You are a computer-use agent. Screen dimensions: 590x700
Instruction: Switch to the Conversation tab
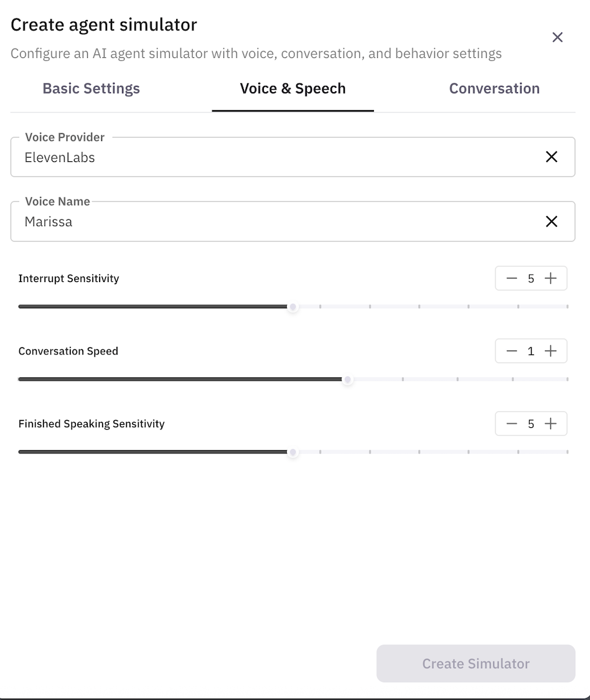[494, 88]
